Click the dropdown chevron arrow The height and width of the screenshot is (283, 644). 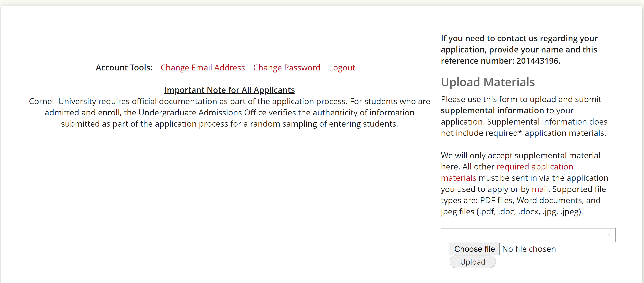(x=610, y=235)
